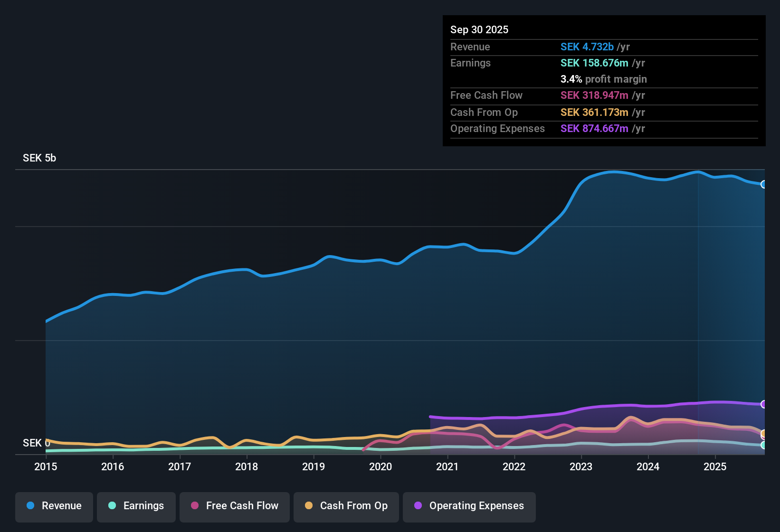Toggle the Revenue series visibility
The image size is (780, 532).
click(x=54, y=506)
